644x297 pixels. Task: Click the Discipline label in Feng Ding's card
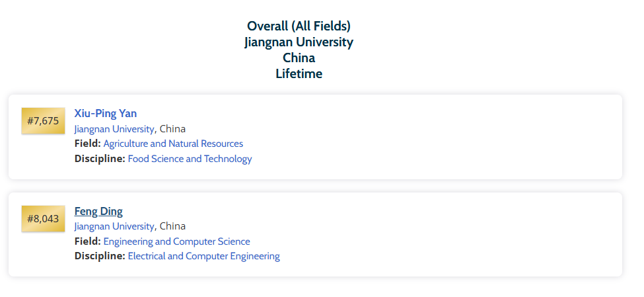point(99,256)
